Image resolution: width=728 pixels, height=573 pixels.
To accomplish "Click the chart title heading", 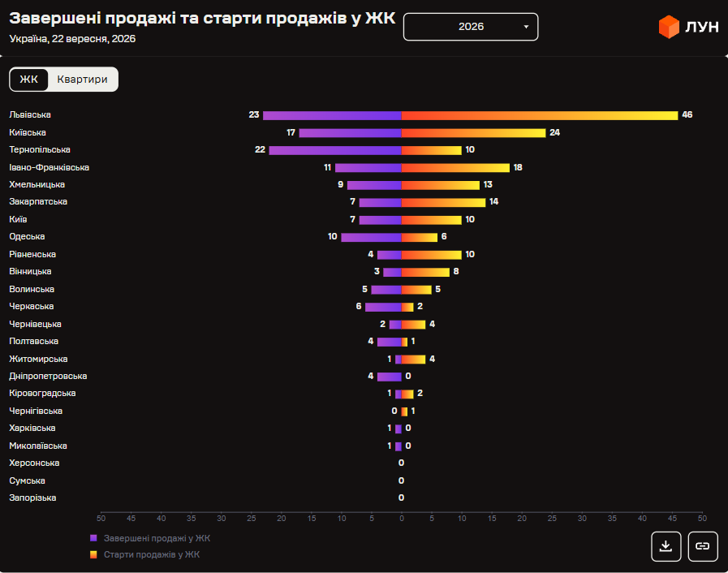I will click(x=202, y=19).
